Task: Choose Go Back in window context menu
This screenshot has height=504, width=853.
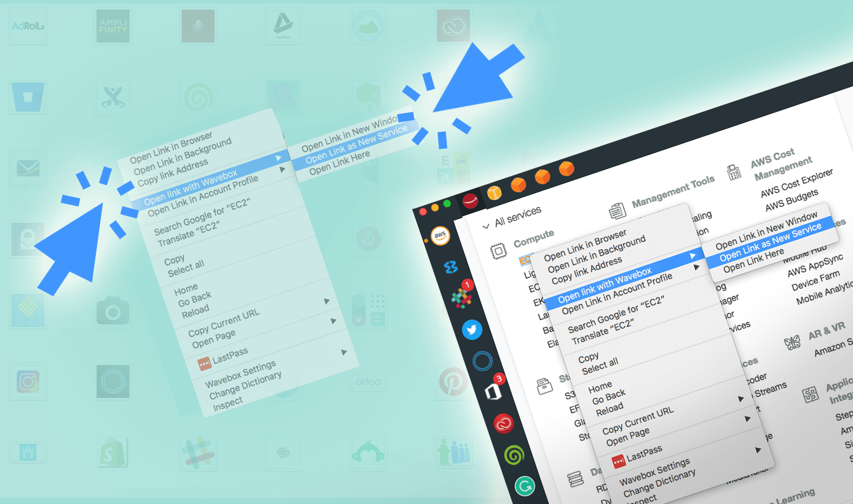Action: click(x=609, y=397)
